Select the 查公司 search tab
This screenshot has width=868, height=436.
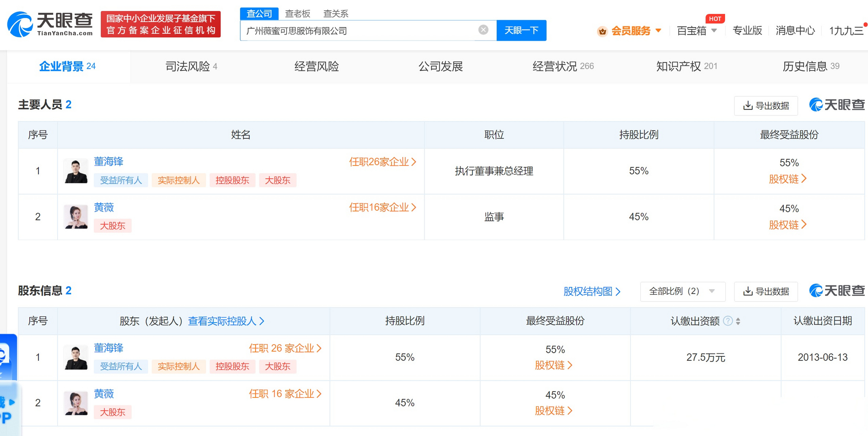point(259,14)
